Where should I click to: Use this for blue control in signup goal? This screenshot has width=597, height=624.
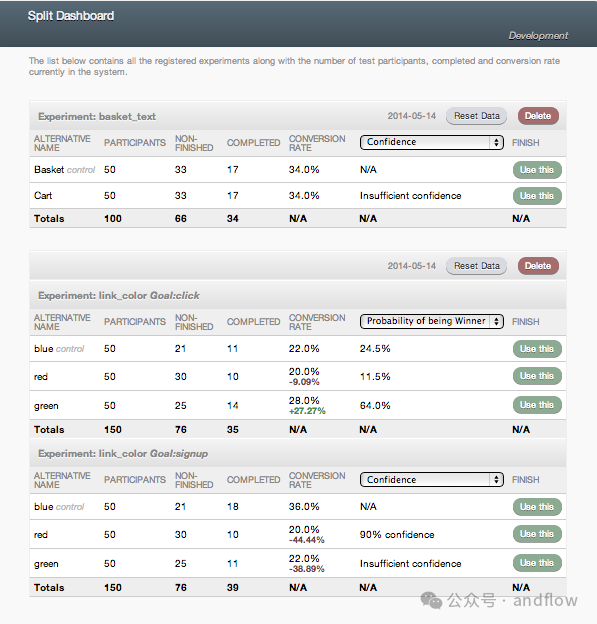click(537, 507)
